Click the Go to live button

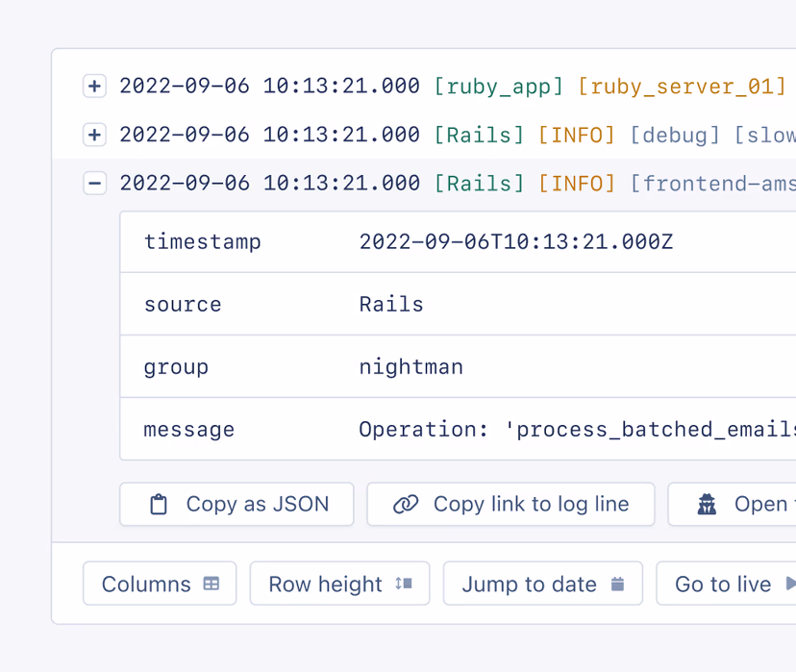tap(724, 584)
